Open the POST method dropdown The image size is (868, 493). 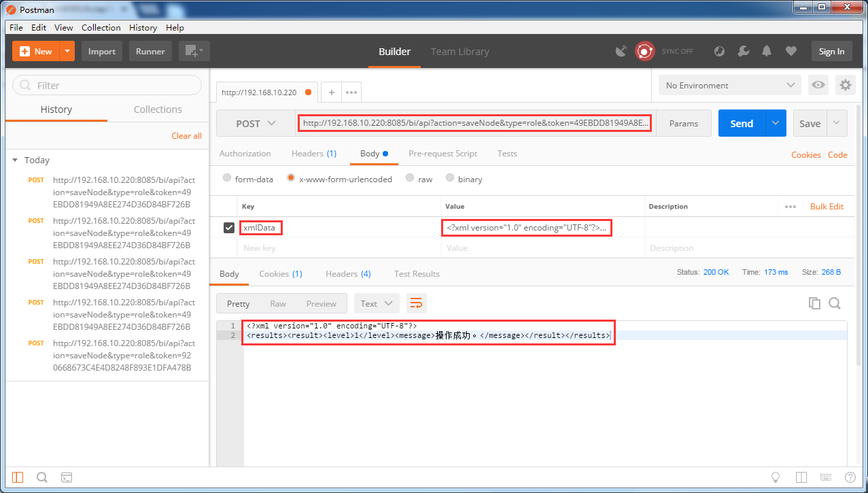click(x=256, y=124)
